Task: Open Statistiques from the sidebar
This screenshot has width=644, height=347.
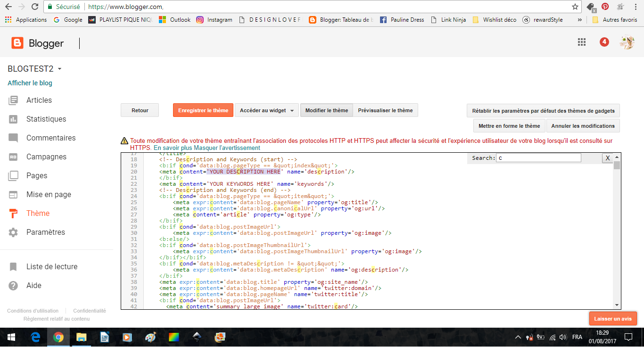Action: [x=46, y=119]
